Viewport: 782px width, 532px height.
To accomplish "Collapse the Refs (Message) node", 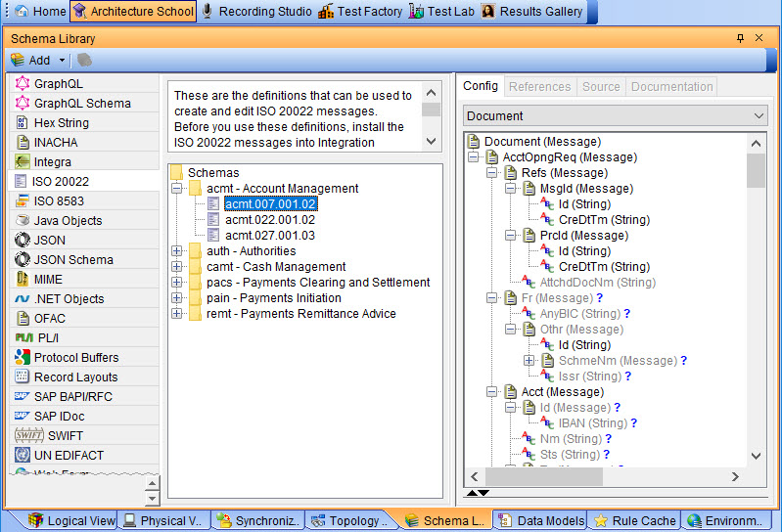I will click(491, 173).
